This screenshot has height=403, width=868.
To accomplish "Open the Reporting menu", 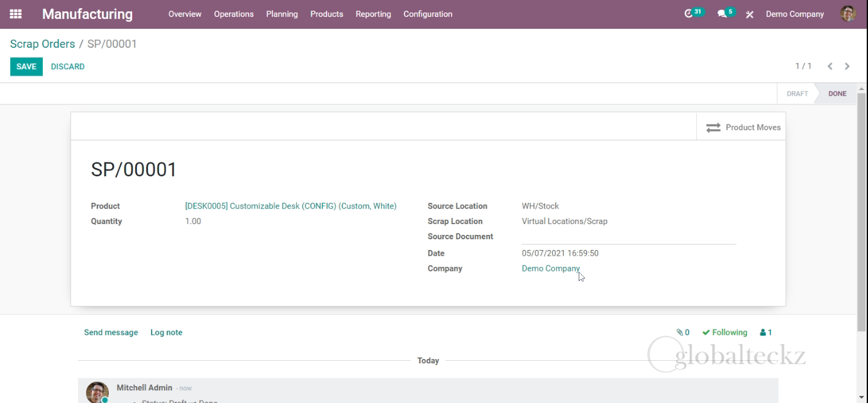I will pos(373,14).
